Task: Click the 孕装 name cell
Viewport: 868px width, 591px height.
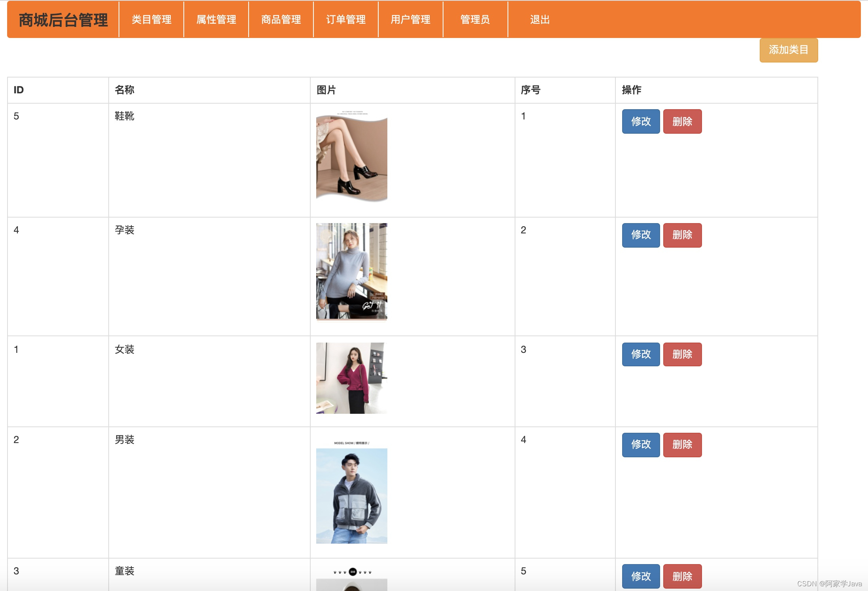Action: 209,277
